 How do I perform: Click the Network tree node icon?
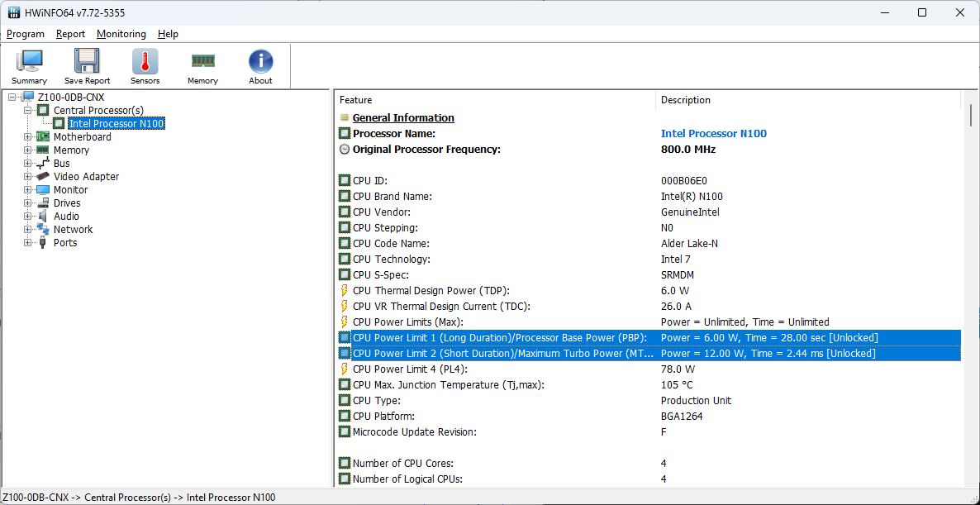[43, 229]
